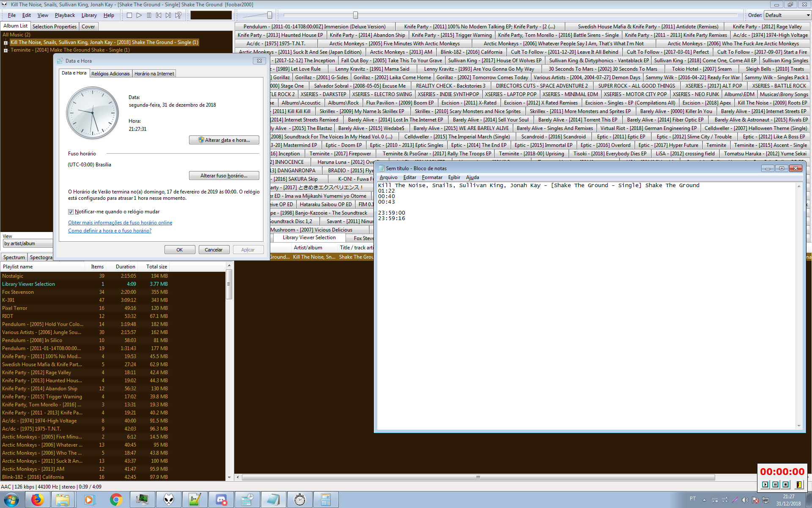Open 'Como definir a hora e o fuso horário?' link

[x=110, y=231]
